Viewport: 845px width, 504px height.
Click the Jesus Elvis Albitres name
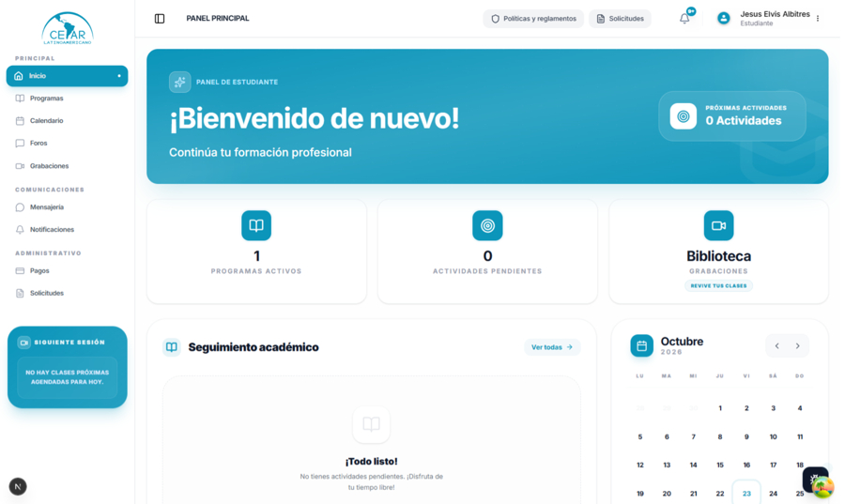775,14
